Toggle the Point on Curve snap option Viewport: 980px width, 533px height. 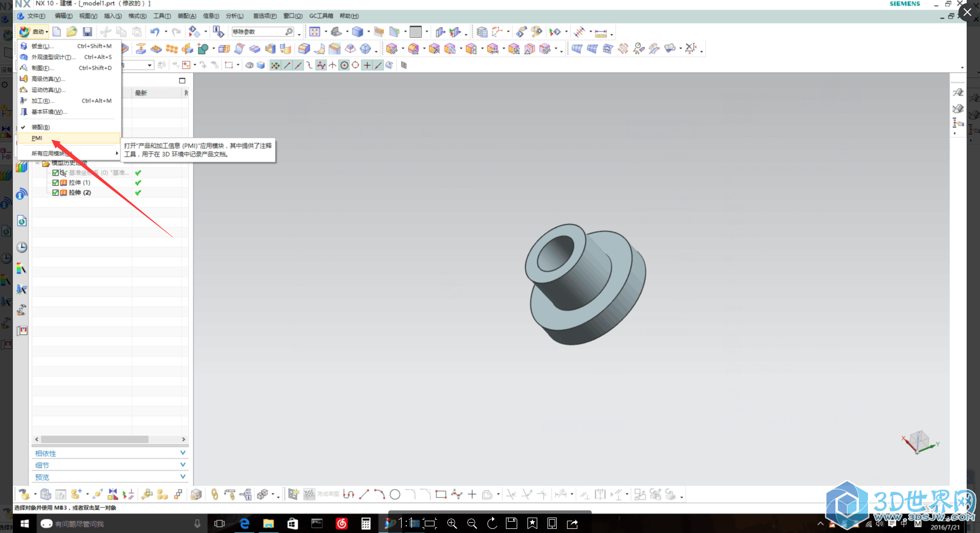pyautogui.click(x=378, y=65)
